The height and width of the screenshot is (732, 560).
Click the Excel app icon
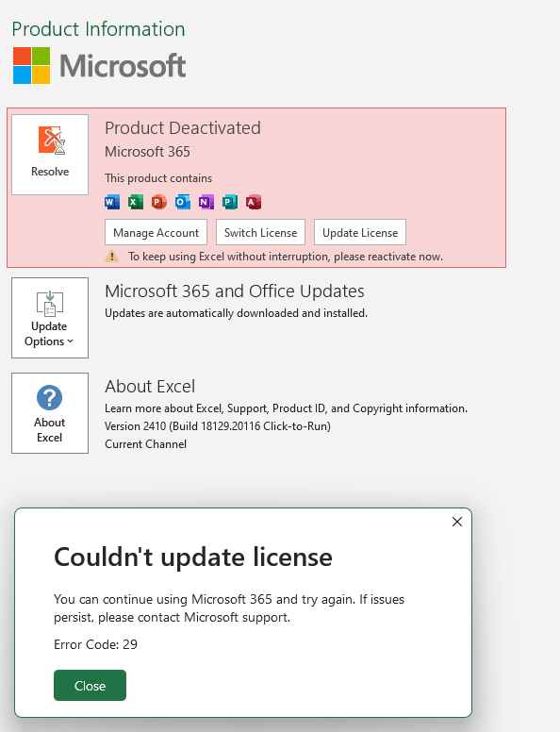tap(136, 202)
